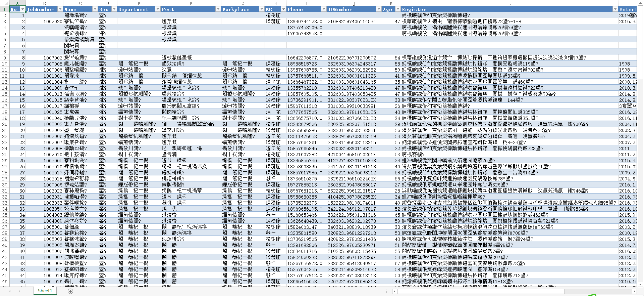The width and height of the screenshot is (644, 296).
Task: Select phone cell 18757453109.0
Action: (x=307, y=28)
